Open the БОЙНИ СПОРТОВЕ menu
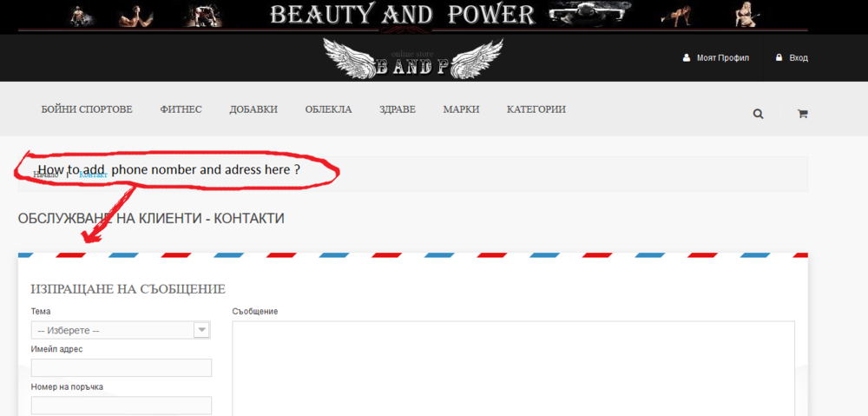 click(x=87, y=109)
